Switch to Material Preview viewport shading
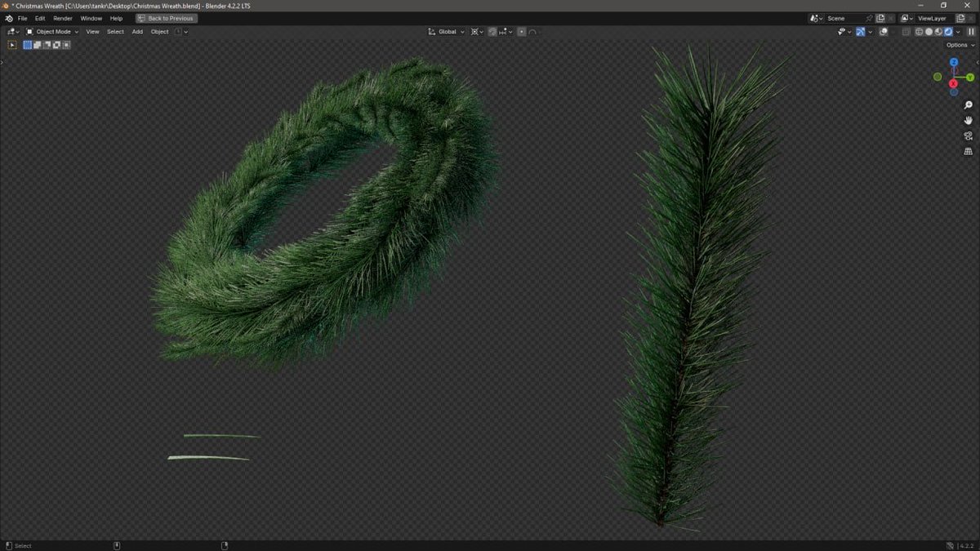This screenshot has height=551, width=980. [938, 31]
